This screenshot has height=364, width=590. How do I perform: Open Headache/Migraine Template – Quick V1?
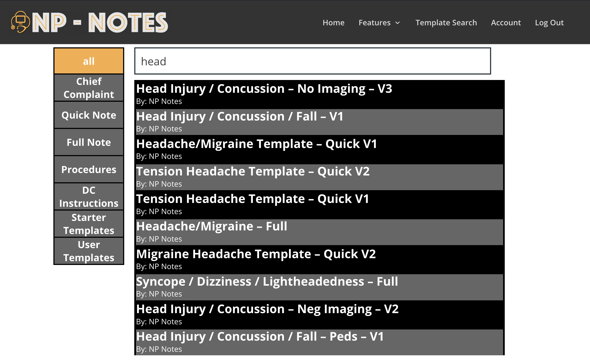tap(319, 149)
